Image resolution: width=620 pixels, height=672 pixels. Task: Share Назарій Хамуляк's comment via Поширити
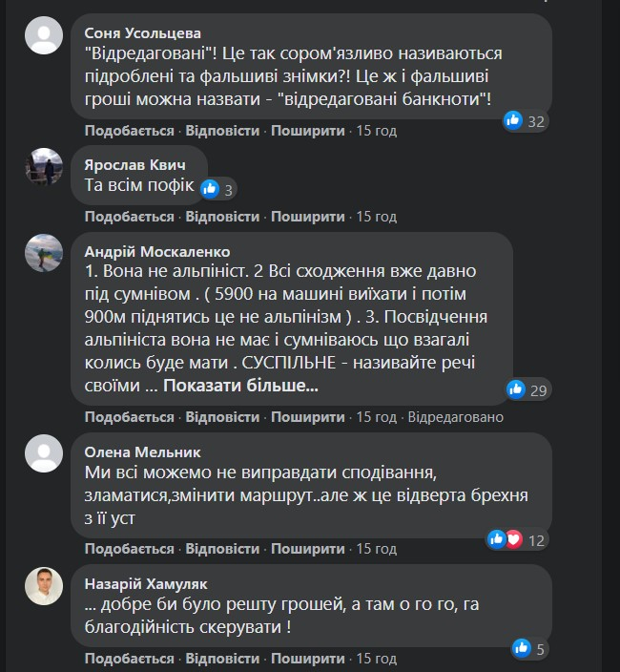pos(307,659)
